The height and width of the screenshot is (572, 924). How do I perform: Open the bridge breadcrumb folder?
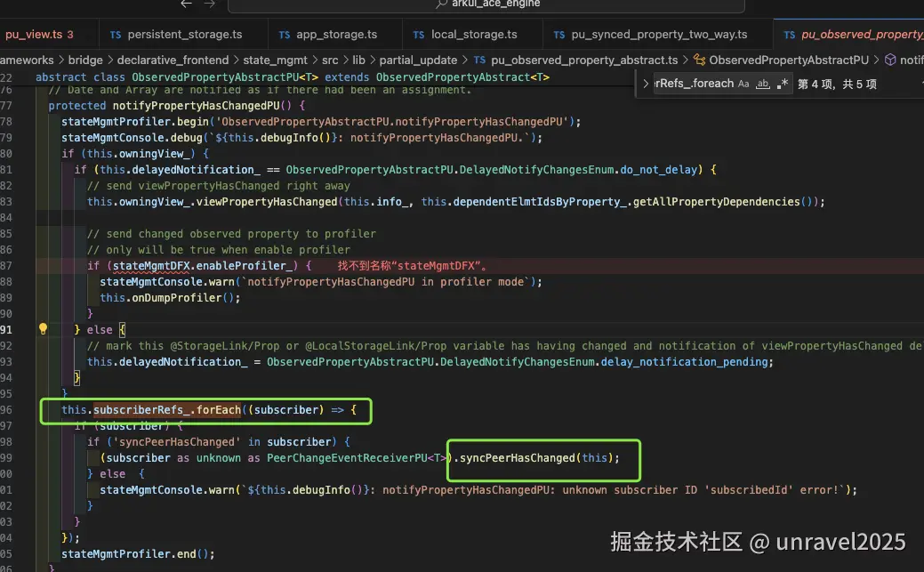point(85,60)
